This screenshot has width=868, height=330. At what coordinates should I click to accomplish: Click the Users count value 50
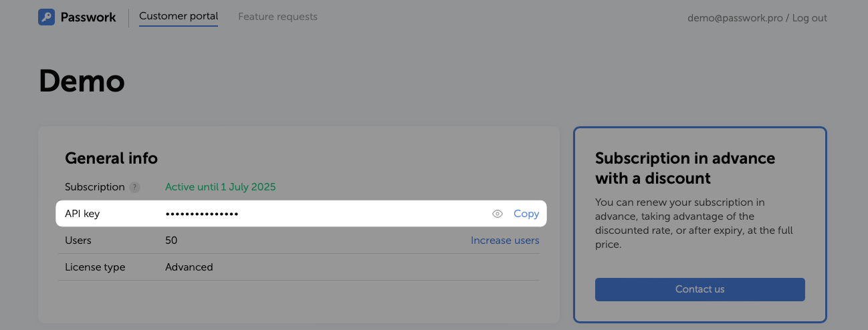171,240
